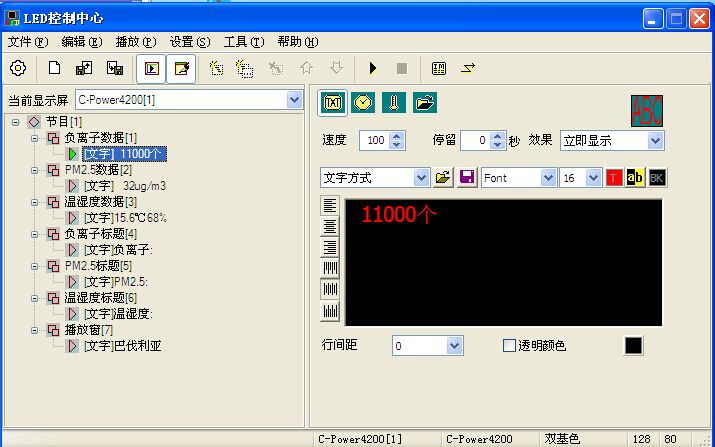Collapse the PM2.5数据[2] tree node
The image size is (715, 447).
coord(35,170)
